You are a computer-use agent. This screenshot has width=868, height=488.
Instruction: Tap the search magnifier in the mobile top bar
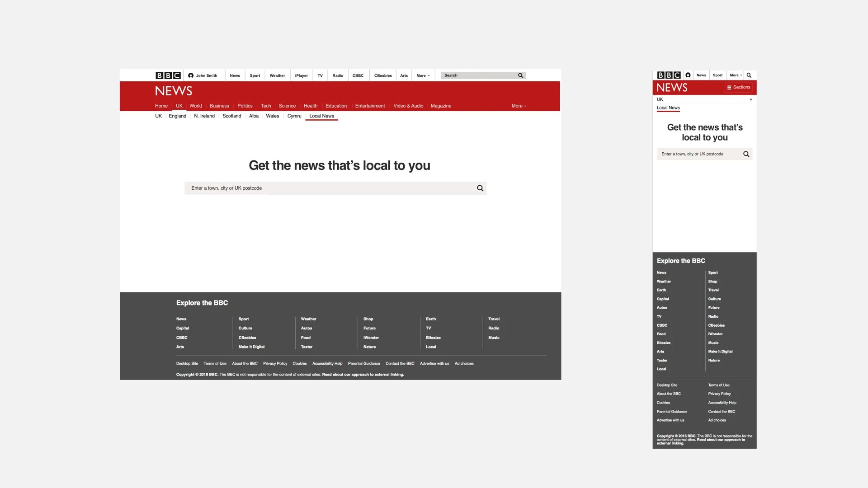(x=749, y=75)
